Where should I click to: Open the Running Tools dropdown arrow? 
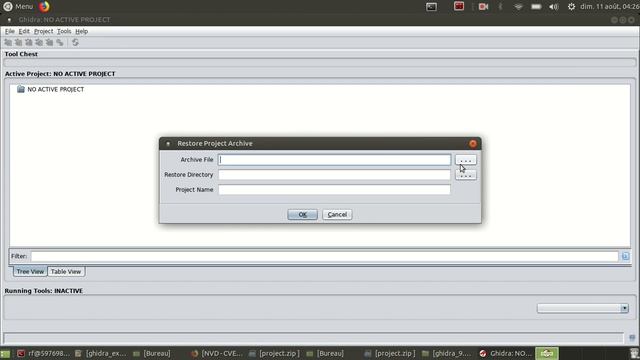(x=624, y=308)
